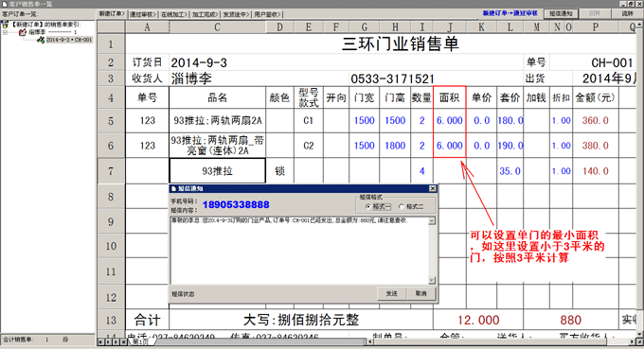
Task: Click the scroll-up arrow in SMS content box
Action: tap(432, 221)
